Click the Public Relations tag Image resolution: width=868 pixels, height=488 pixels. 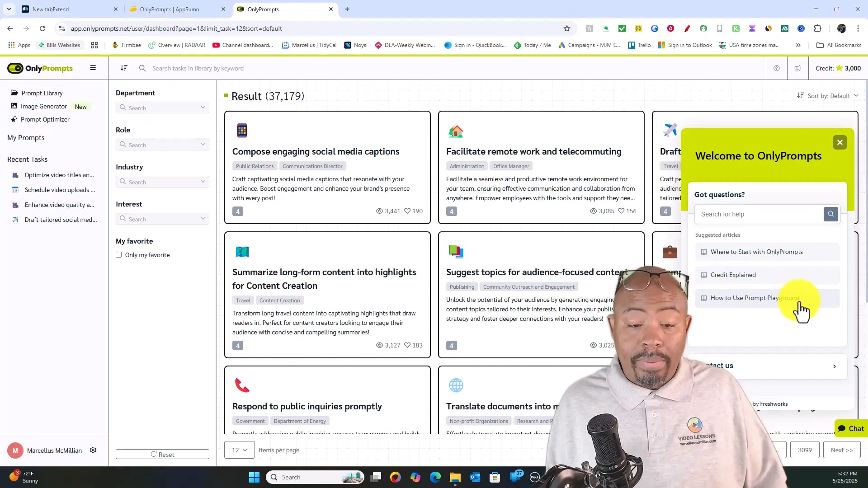coord(255,166)
